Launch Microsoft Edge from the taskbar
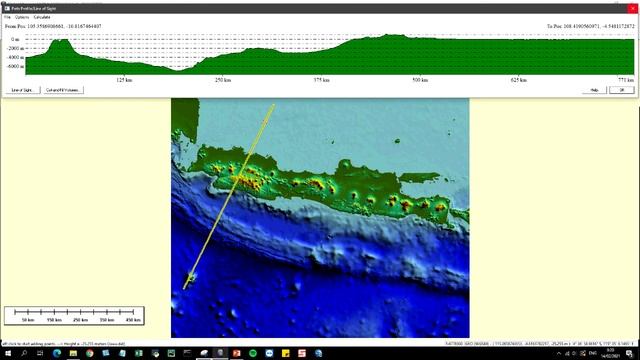This screenshot has width=640, height=360. pyautogui.click(x=57, y=353)
